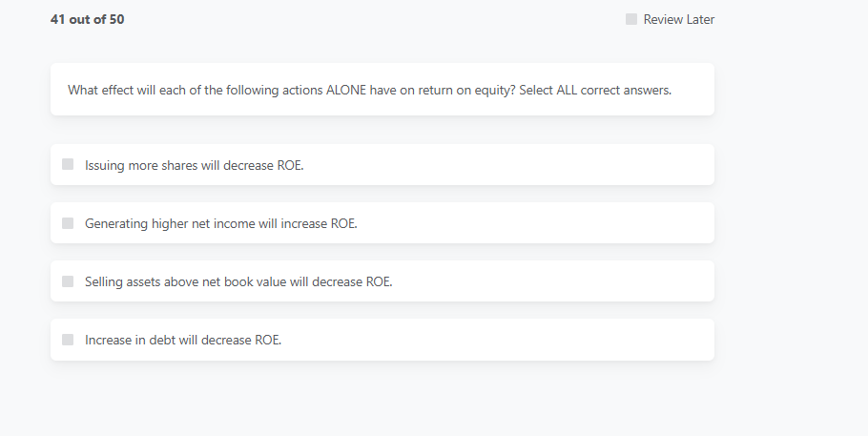Toggle the Review Later checkbox

point(631,19)
